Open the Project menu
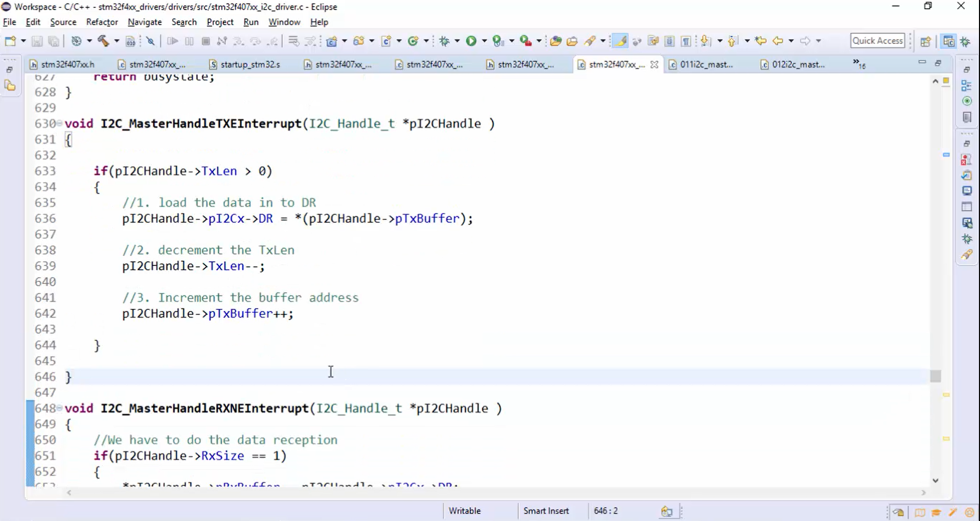Screen dimensions: 980x521 coord(220,22)
